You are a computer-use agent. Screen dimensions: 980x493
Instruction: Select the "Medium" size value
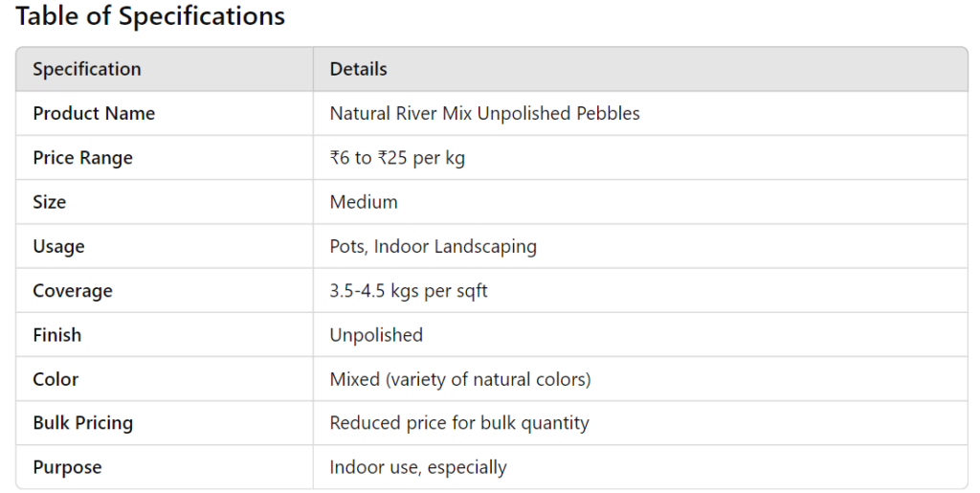point(364,202)
